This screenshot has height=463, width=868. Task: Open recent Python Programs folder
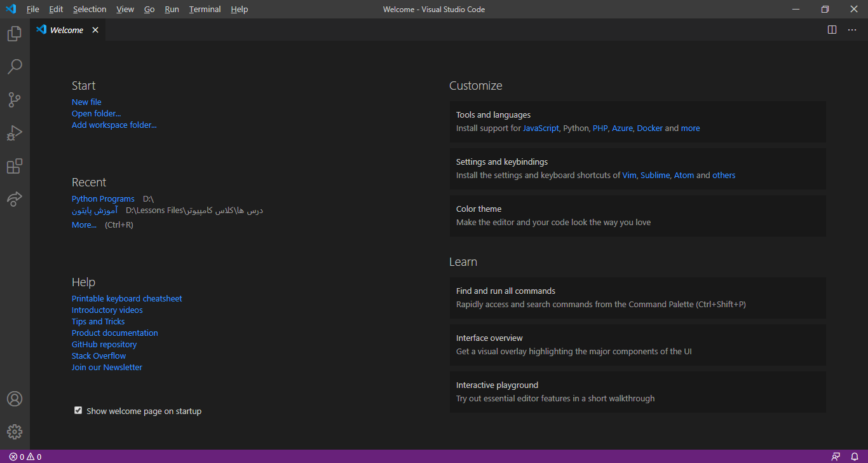103,198
